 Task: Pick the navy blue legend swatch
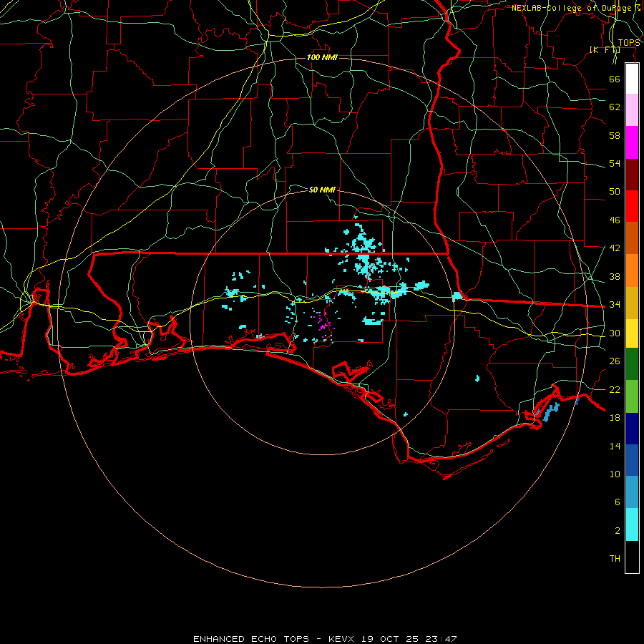[x=632, y=429]
